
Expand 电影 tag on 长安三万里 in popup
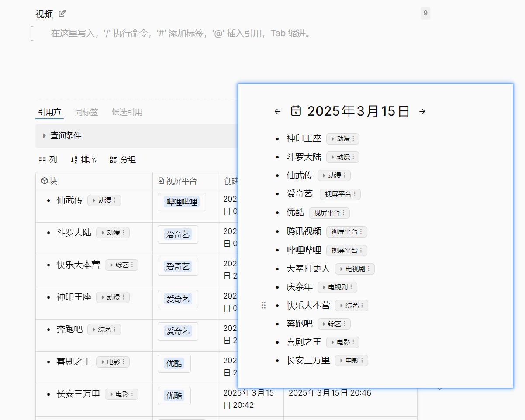click(342, 361)
